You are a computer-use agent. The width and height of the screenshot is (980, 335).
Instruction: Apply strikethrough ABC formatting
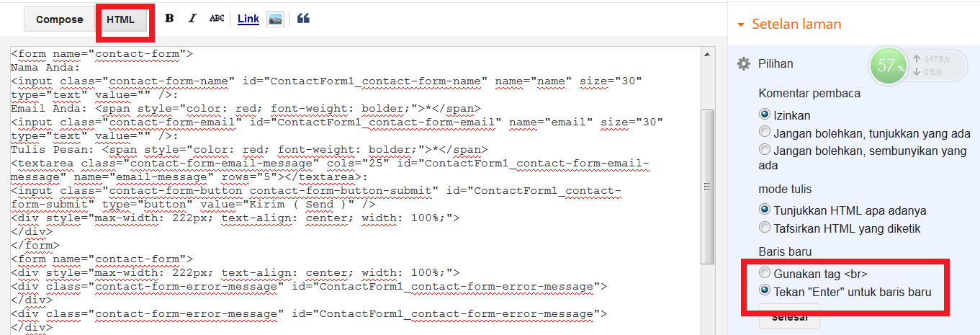216,19
